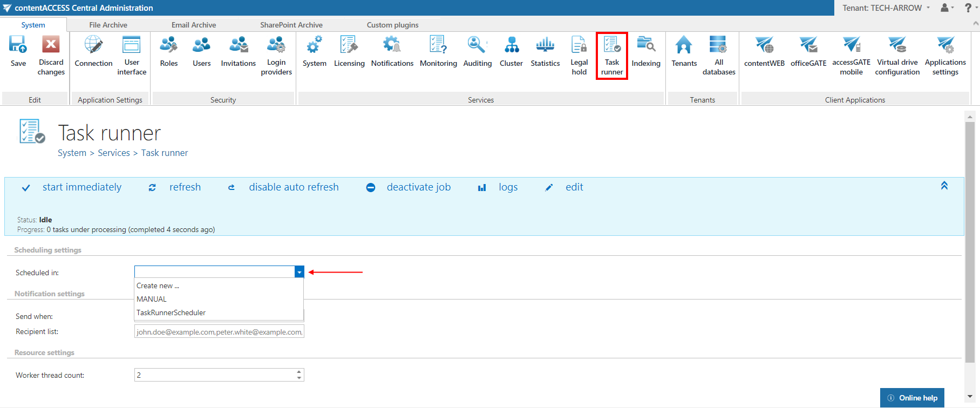Click start immediately
Image resolution: width=980 pixels, height=408 pixels.
coord(81,187)
